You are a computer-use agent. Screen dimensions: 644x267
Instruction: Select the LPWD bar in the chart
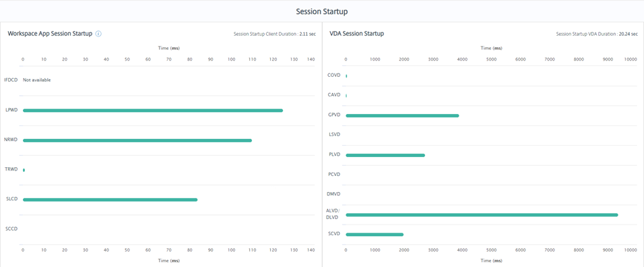click(153, 111)
